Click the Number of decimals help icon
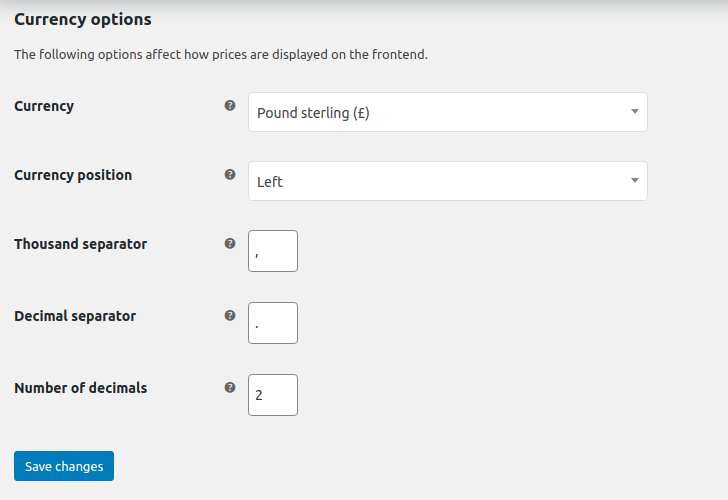The width and height of the screenshot is (728, 500). point(230,387)
